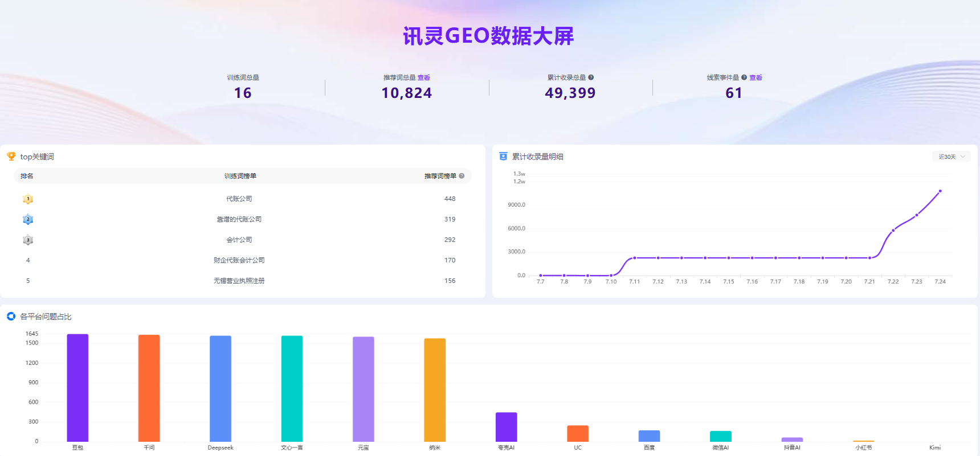Image resolution: width=980 pixels, height=456 pixels.
Task: Click the 夸克AI purple bar
Action: [507, 427]
